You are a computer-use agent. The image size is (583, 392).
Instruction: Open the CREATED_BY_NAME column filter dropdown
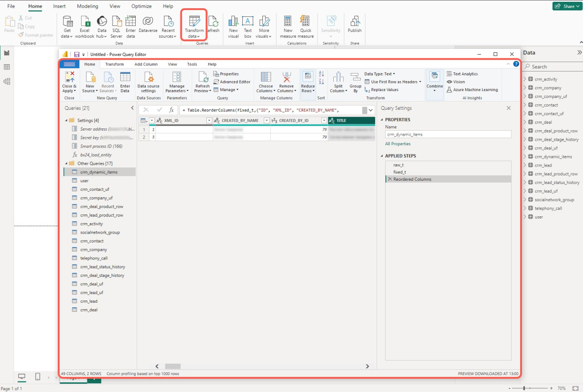click(266, 121)
